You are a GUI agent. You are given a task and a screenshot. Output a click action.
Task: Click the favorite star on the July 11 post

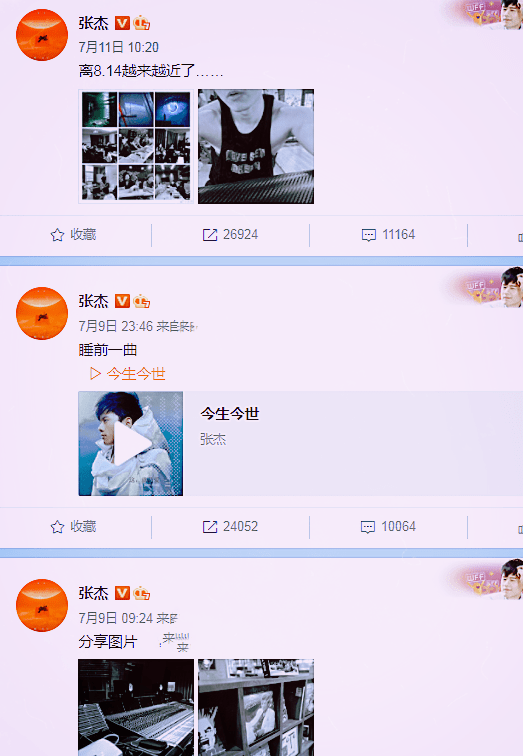point(57,235)
